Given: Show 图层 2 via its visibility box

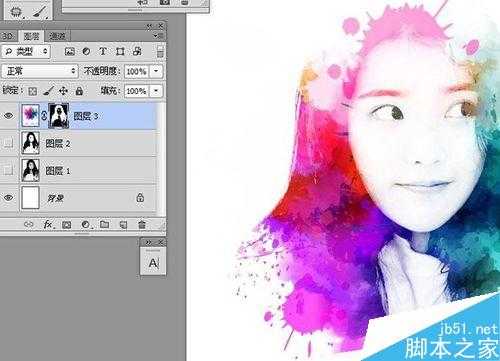Looking at the screenshot, I should click(8, 143).
